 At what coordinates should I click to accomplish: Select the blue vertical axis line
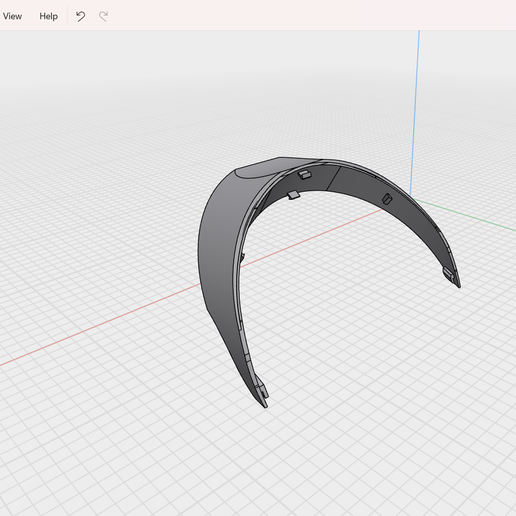coord(415,110)
